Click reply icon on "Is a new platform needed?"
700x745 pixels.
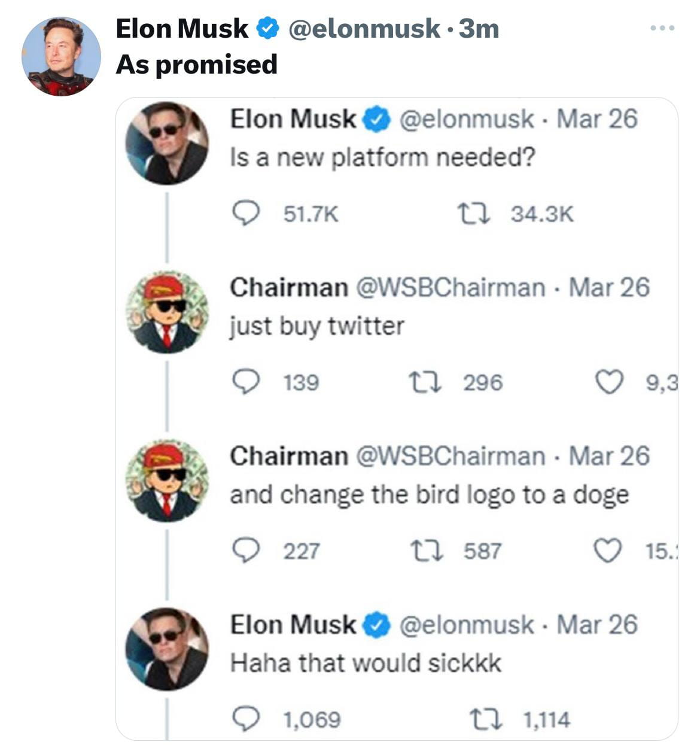[245, 213]
